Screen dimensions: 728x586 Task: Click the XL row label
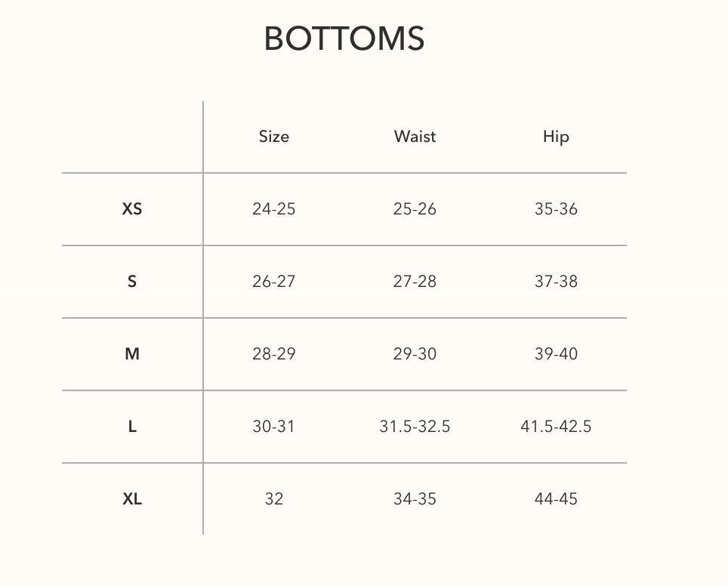coord(132,498)
